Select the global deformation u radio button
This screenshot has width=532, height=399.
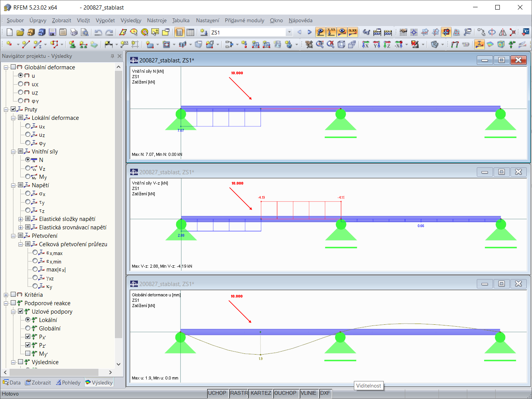(x=21, y=75)
